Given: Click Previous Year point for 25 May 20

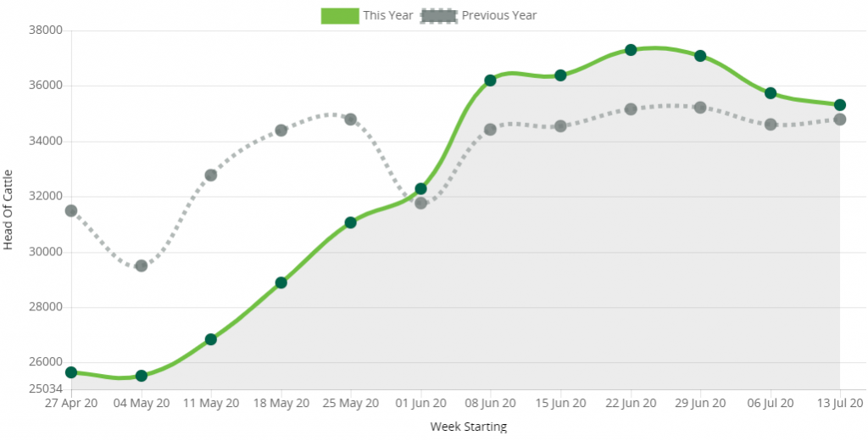Looking at the screenshot, I should (351, 120).
